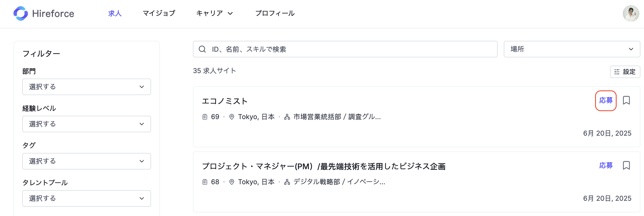Click the location pin icon of job 68
644x216 pixels.
pos(232,182)
